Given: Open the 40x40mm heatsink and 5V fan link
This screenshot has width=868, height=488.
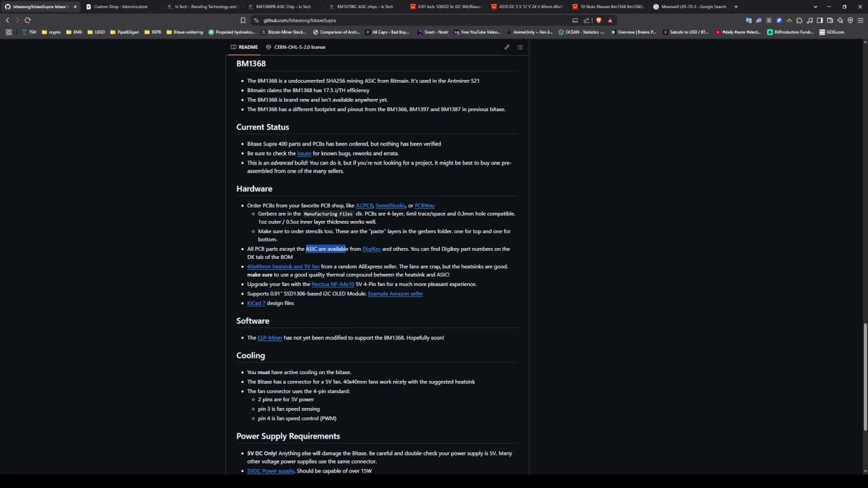Looking at the screenshot, I should tap(283, 266).
